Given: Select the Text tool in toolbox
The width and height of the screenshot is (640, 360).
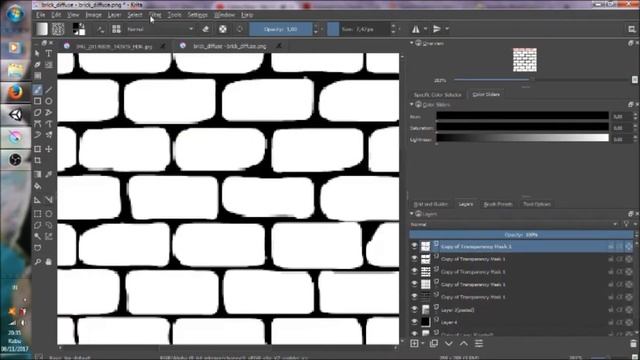Looking at the screenshot, I should (x=49, y=53).
